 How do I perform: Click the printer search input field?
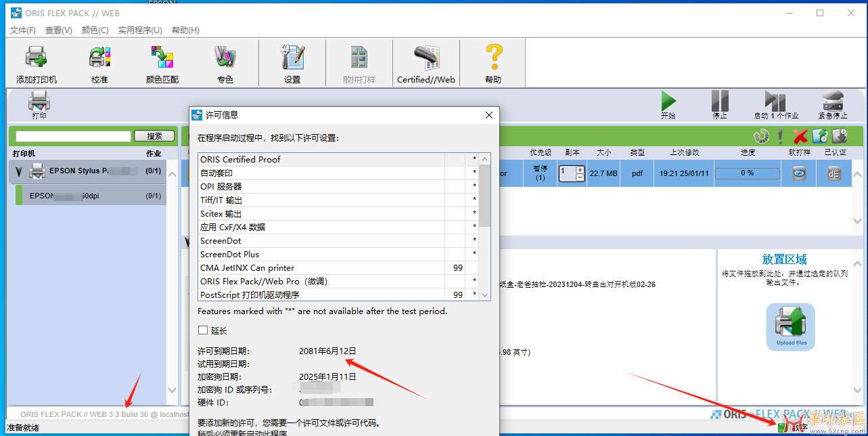point(73,136)
